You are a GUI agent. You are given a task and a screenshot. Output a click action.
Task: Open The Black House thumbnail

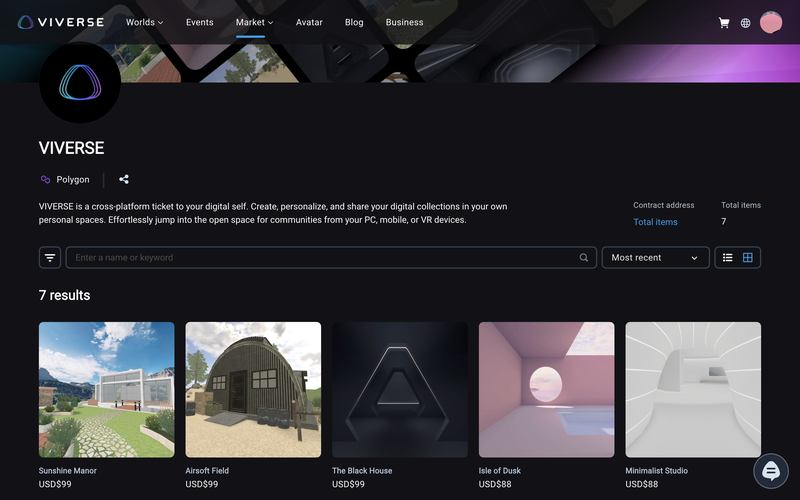(400, 389)
